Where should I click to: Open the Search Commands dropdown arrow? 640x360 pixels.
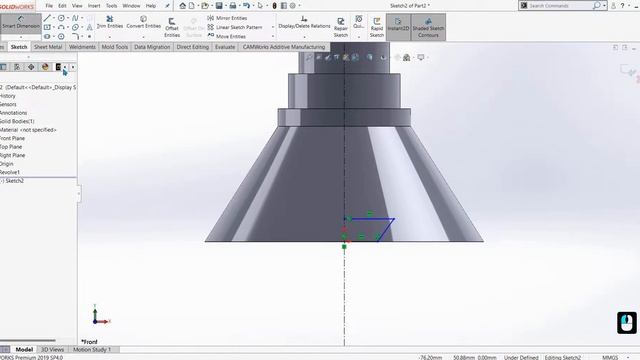(604, 6)
